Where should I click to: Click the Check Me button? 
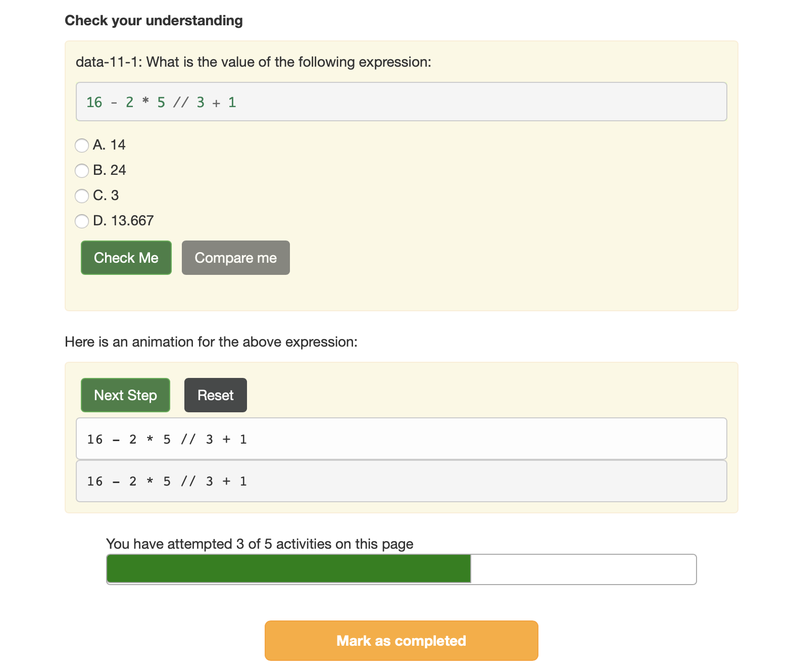pos(126,258)
